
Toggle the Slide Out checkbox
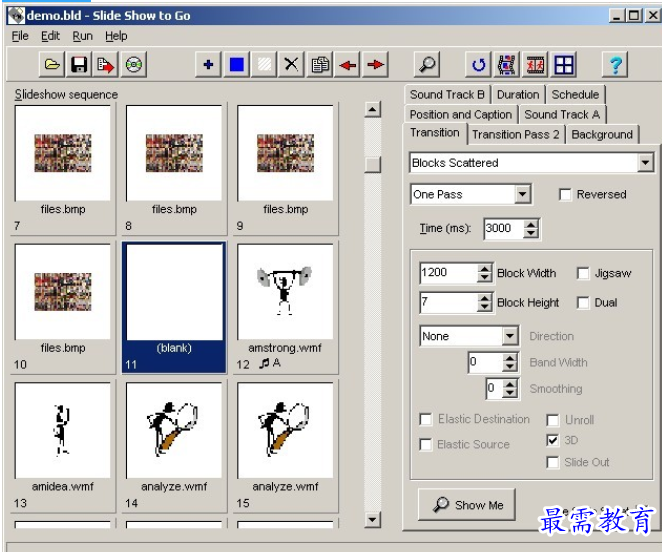(x=552, y=462)
